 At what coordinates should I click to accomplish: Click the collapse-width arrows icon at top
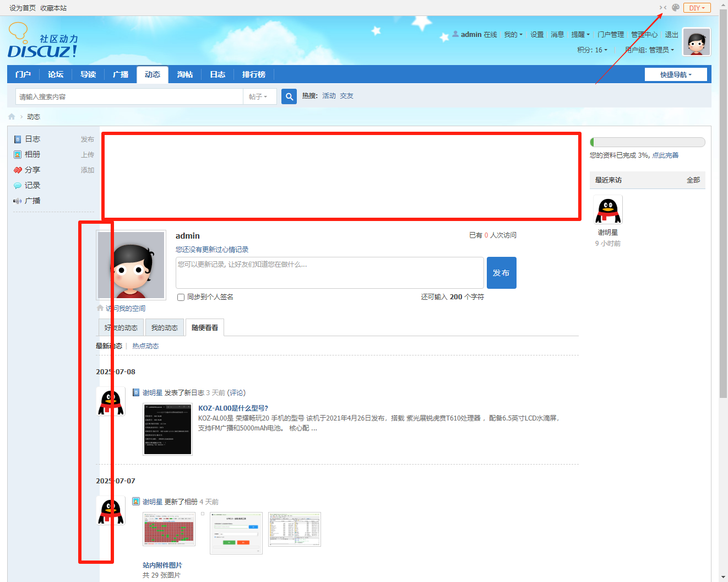pyautogui.click(x=662, y=8)
